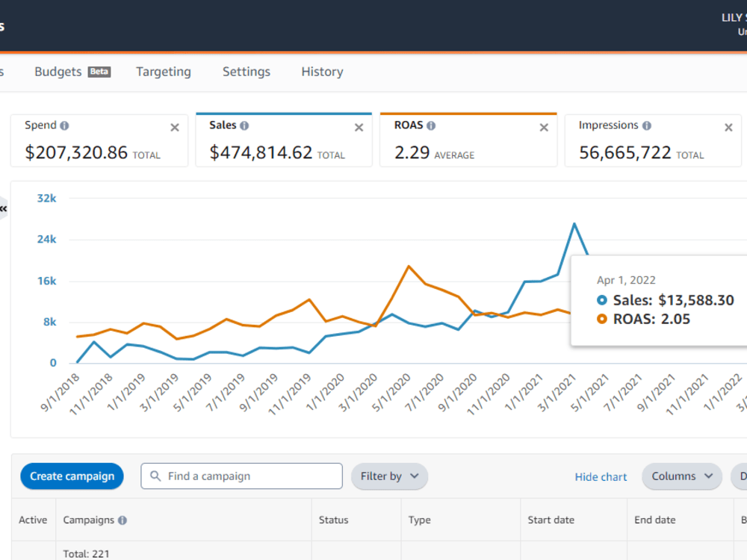
Task: Collapse the side panel with double chevron
Action: [3, 208]
